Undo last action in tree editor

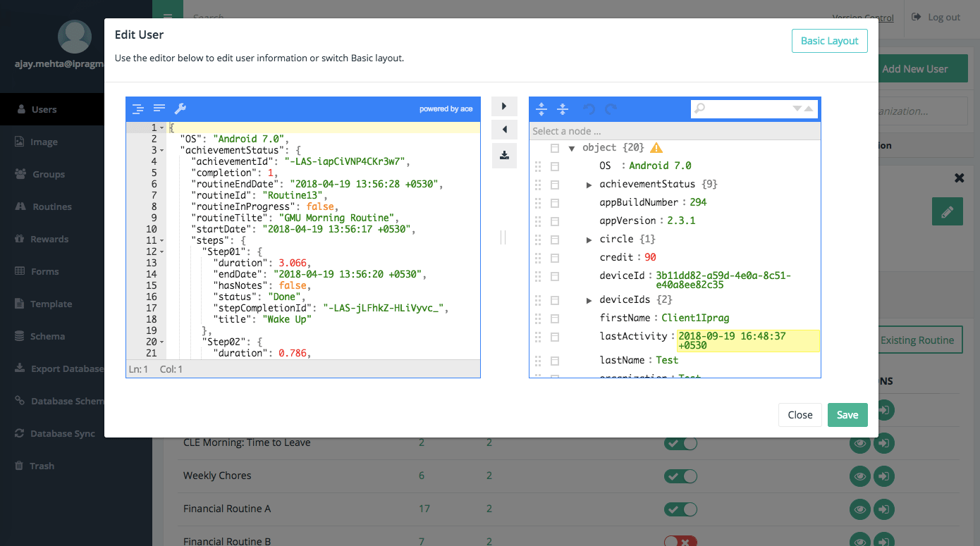[589, 109]
